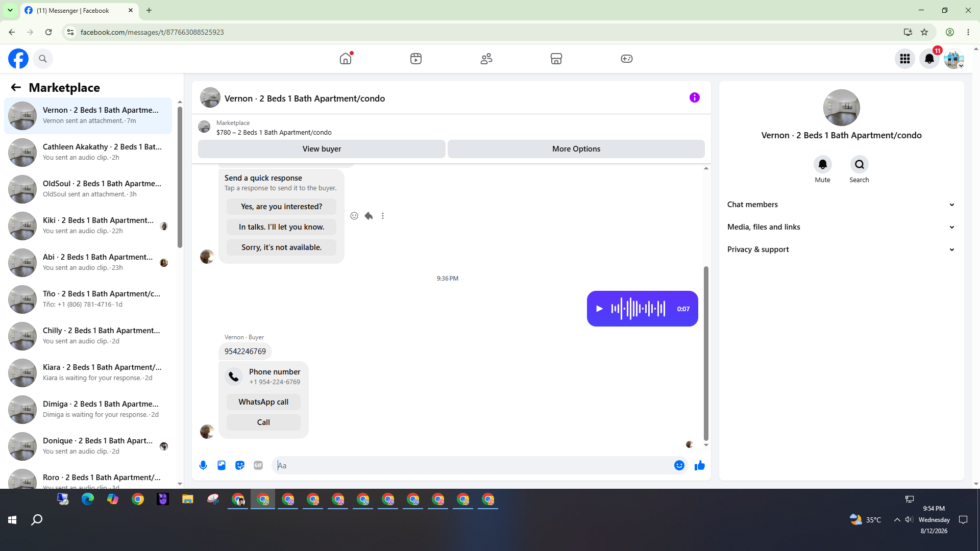Open the OldSoul conversation
This screenshot has width=980, height=551.
point(88,189)
